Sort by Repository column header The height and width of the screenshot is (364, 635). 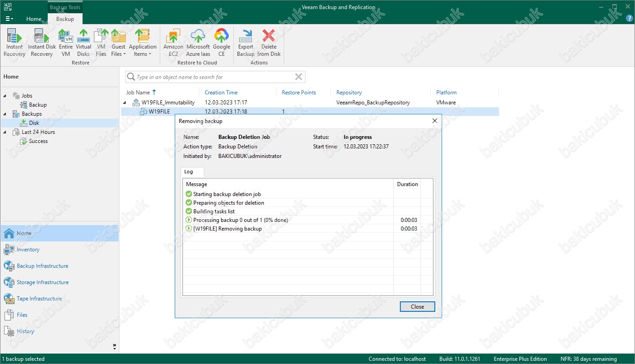349,92
